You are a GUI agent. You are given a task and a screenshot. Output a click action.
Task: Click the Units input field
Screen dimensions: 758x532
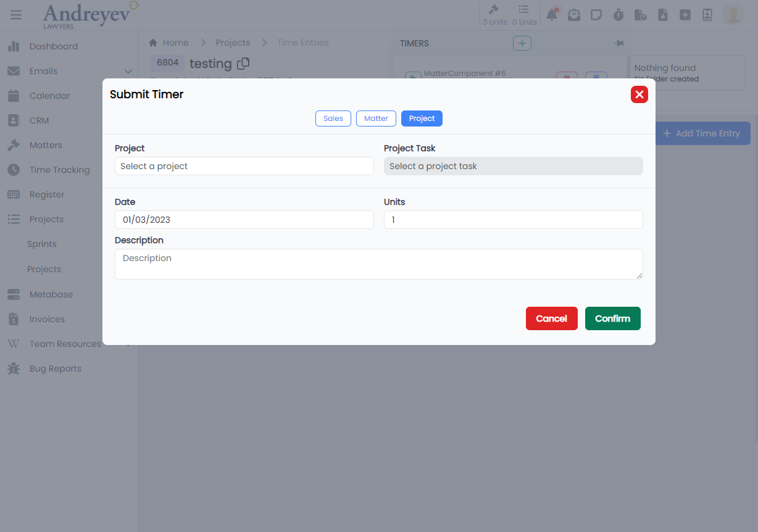click(x=513, y=220)
